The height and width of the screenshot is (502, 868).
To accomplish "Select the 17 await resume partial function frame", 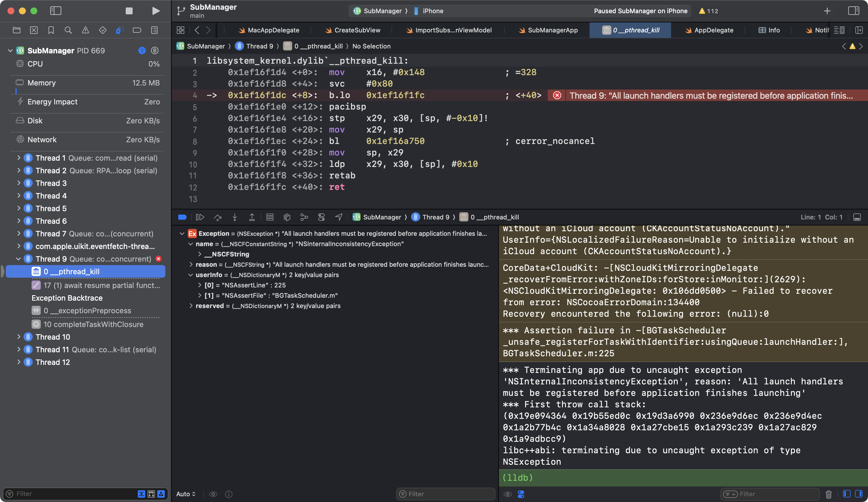I will tap(96, 285).
